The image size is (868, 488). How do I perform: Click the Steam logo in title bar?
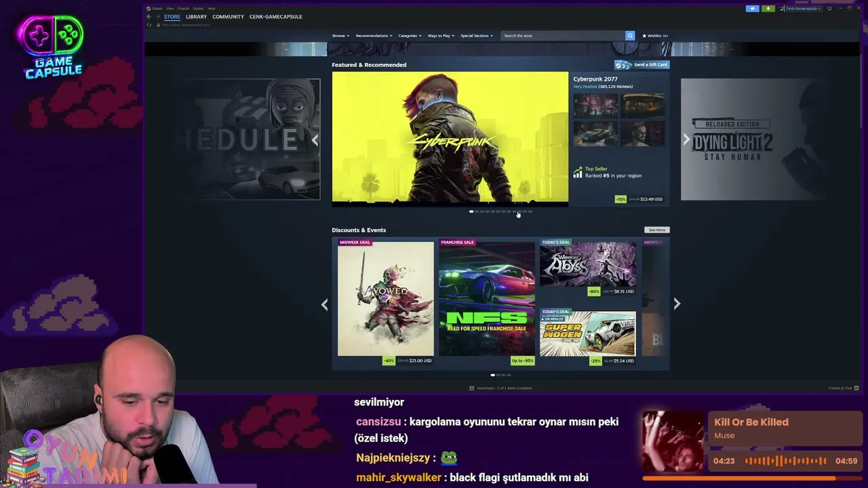pos(149,8)
